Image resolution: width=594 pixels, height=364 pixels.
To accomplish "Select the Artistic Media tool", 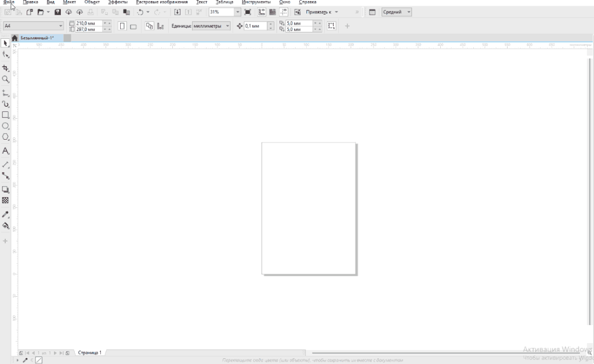I will [5, 104].
